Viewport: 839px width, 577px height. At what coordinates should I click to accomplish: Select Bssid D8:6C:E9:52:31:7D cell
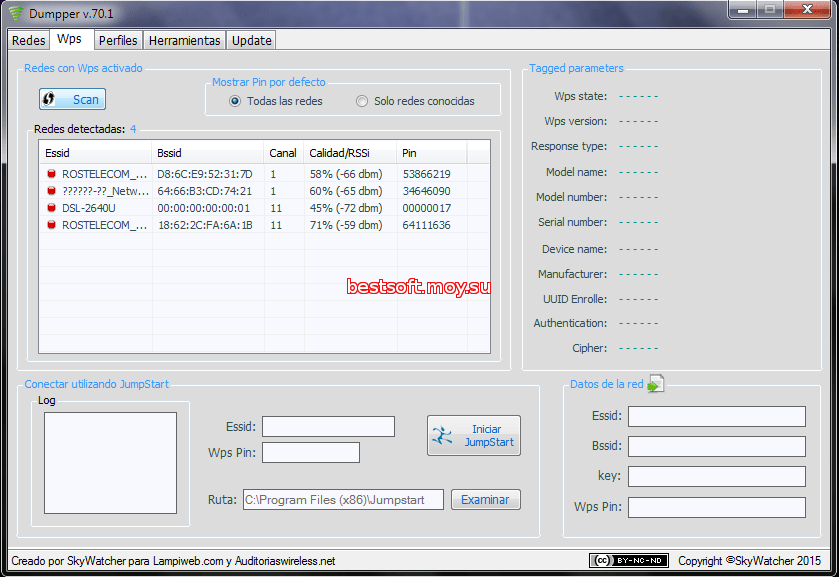(x=204, y=174)
